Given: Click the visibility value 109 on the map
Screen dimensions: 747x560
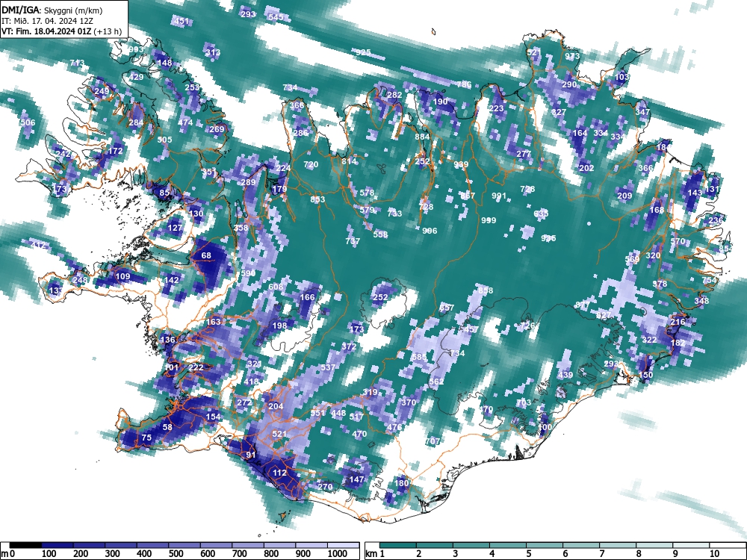Looking at the screenshot, I should [123, 277].
